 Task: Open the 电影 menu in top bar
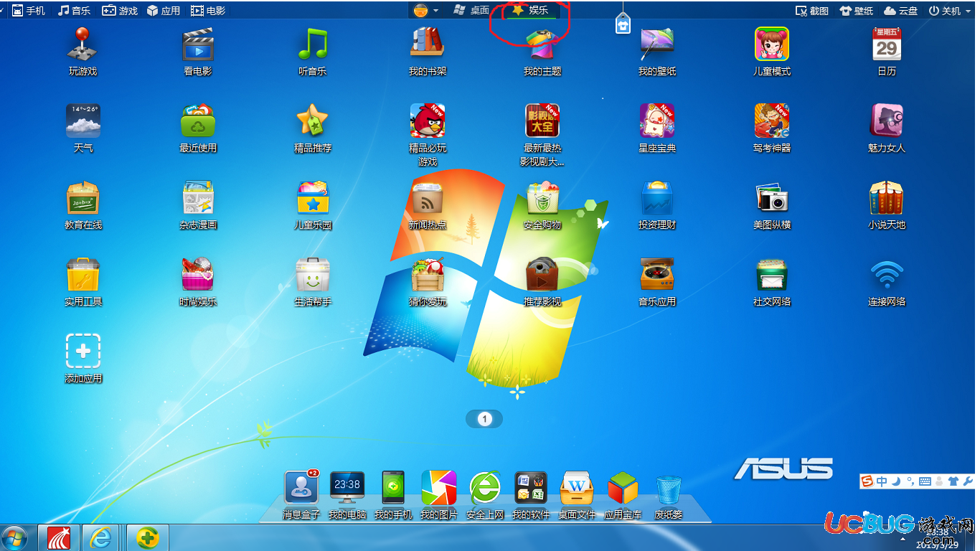(208, 11)
